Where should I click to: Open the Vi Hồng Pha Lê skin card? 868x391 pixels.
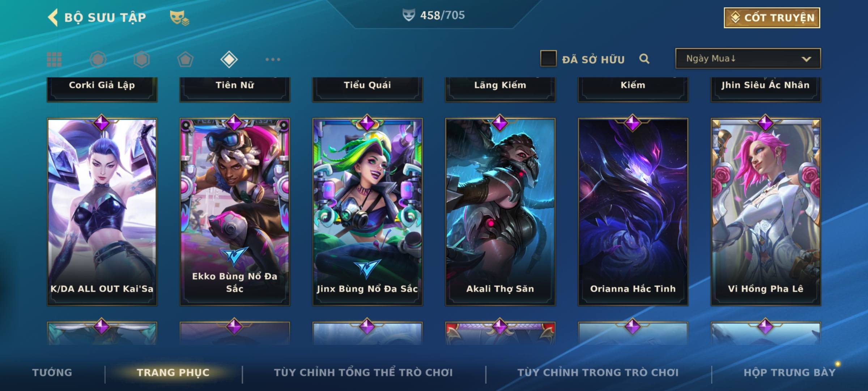coord(766,212)
